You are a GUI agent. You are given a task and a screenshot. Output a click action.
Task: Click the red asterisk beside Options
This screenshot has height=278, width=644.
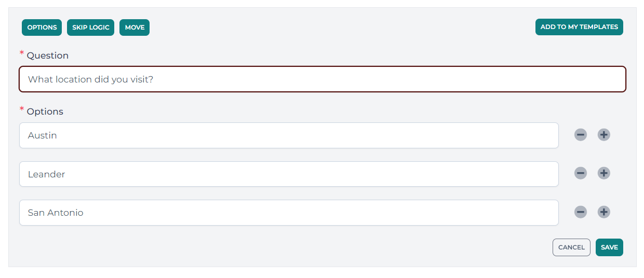tap(22, 109)
